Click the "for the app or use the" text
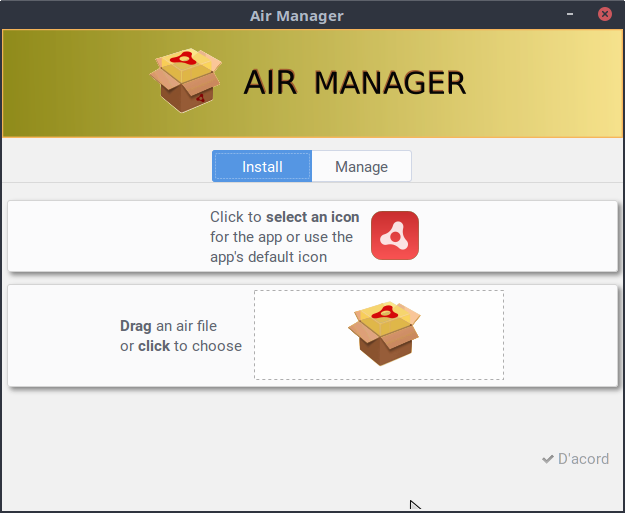Screen dimensions: 625x513 click(x=281, y=237)
